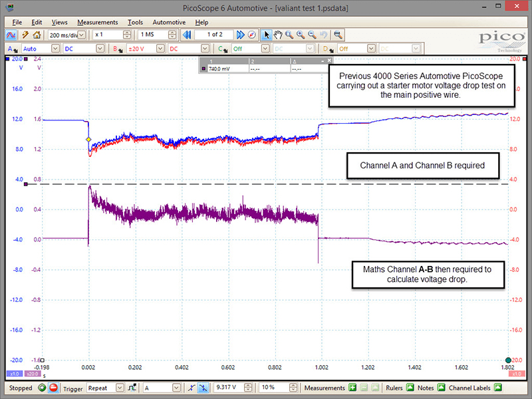Click the Stopped status text
This screenshot has height=399, width=532.
pos(21,388)
